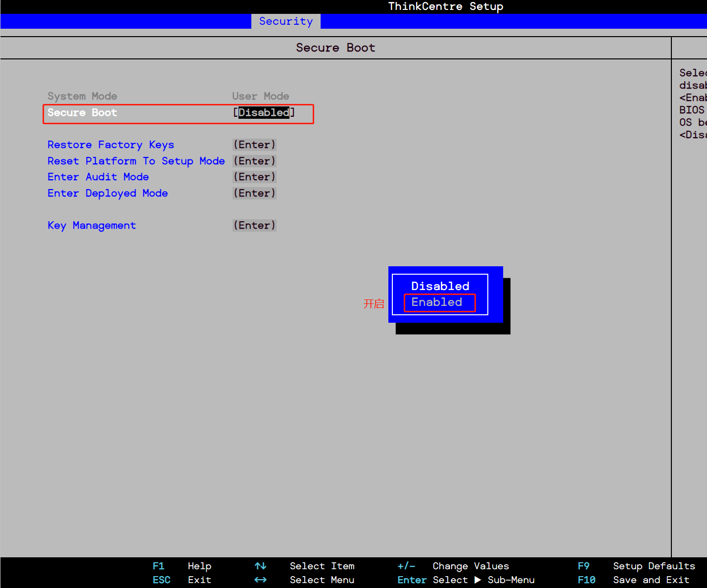Image resolution: width=707 pixels, height=588 pixels.
Task: Choose Reset Platform To Setup Mode
Action: [x=136, y=161]
